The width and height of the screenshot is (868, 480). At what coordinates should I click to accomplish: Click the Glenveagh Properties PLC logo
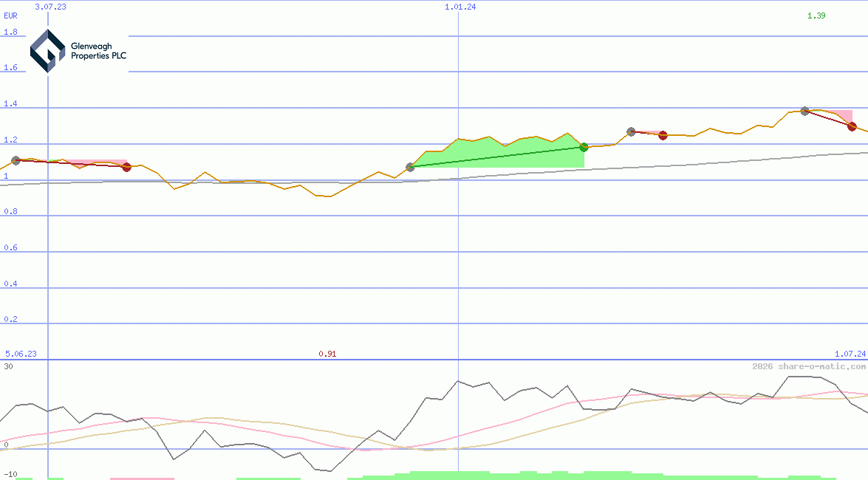tap(79, 52)
